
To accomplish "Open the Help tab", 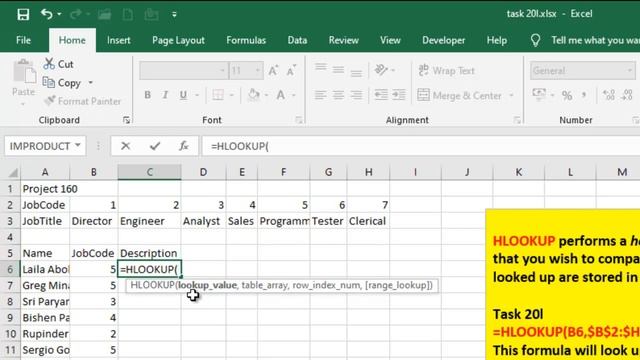I will [x=496, y=40].
